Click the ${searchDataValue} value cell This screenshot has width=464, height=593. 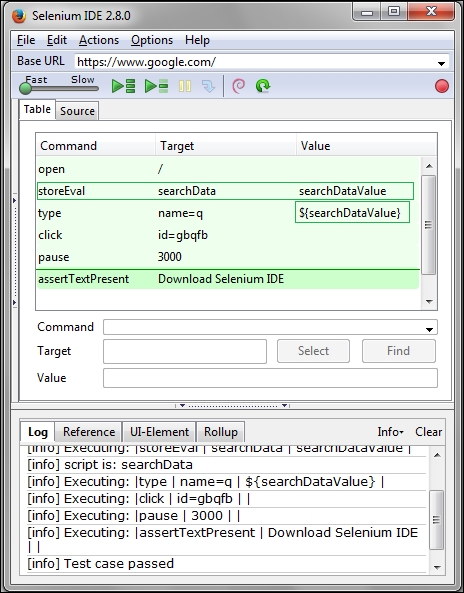pyautogui.click(x=352, y=213)
